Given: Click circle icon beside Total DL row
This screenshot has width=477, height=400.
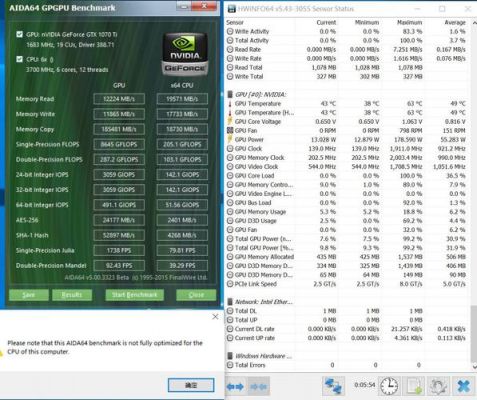Looking at the screenshot, I should coord(230,311).
